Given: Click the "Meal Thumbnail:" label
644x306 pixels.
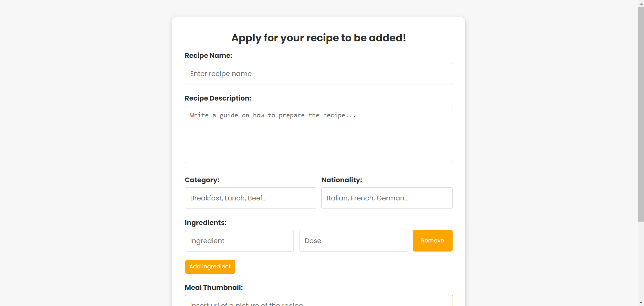Looking at the screenshot, I should [x=214, y=288].
